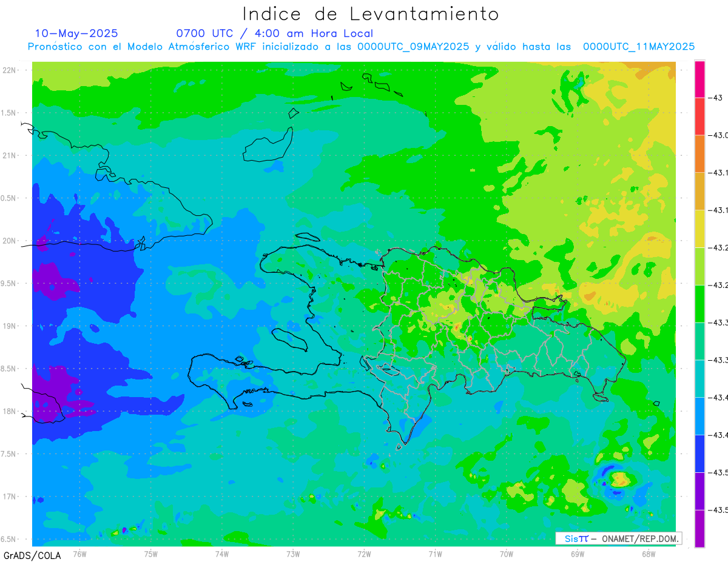Click the '20N' latitude label
This screenshot has width=728, height=562.
[x=9, y=241]
